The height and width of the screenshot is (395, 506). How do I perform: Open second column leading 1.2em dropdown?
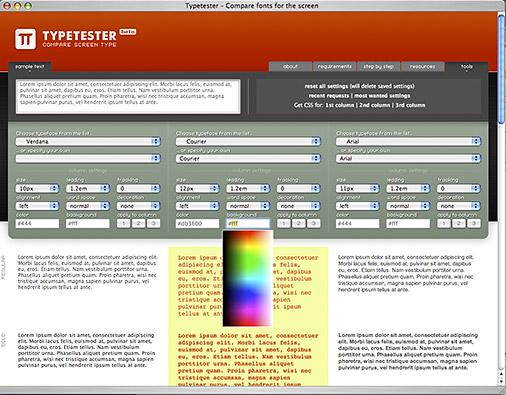click(x=248, y=188)
